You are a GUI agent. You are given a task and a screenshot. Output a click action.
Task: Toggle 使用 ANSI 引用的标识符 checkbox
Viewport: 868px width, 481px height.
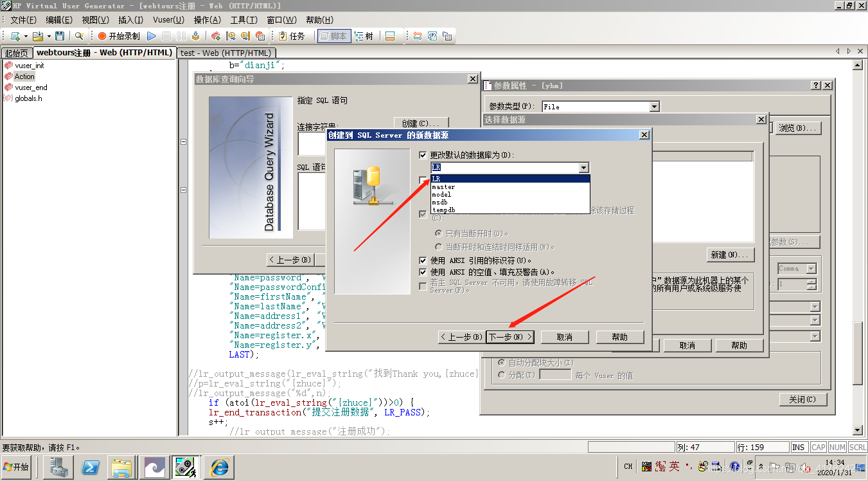tap(423, 260)
